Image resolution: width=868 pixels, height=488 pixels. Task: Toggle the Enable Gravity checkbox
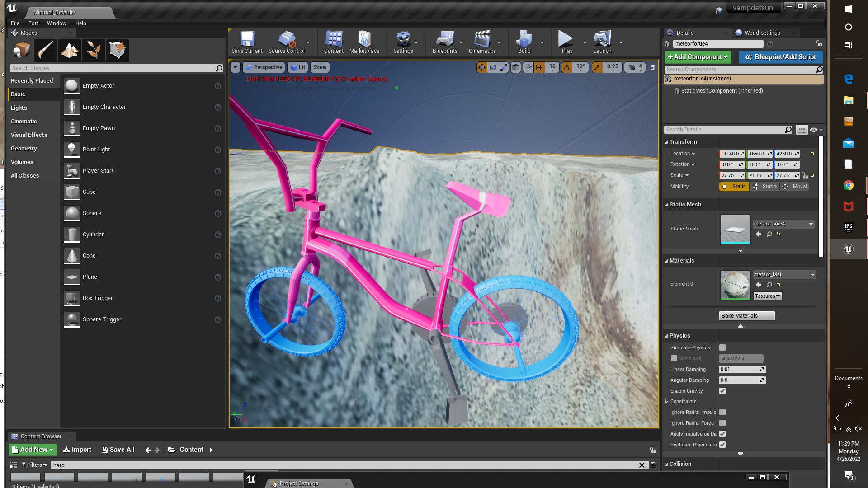pyautogui.click(x=722, y=391)
